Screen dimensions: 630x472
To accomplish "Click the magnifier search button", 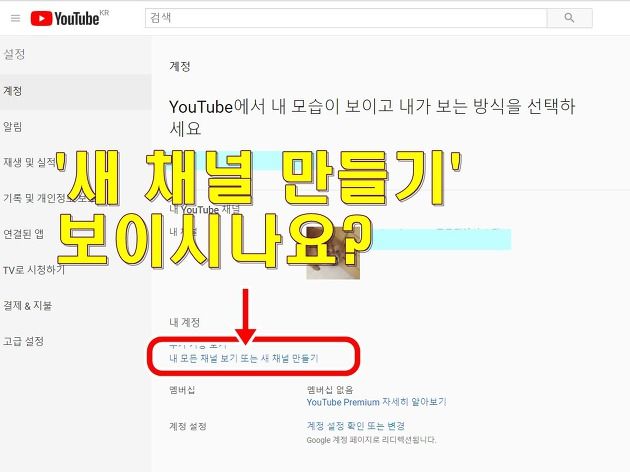I will click(569, 18).
